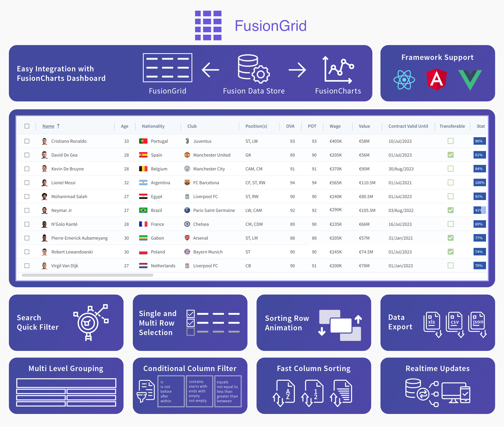Sort by the Name column header

[x=48, y=126]
